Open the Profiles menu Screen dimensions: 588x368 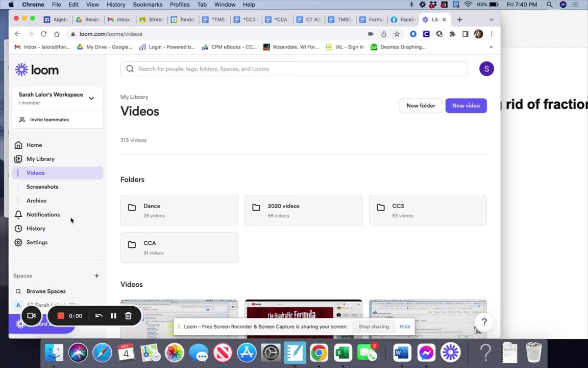tap(180, 5)
